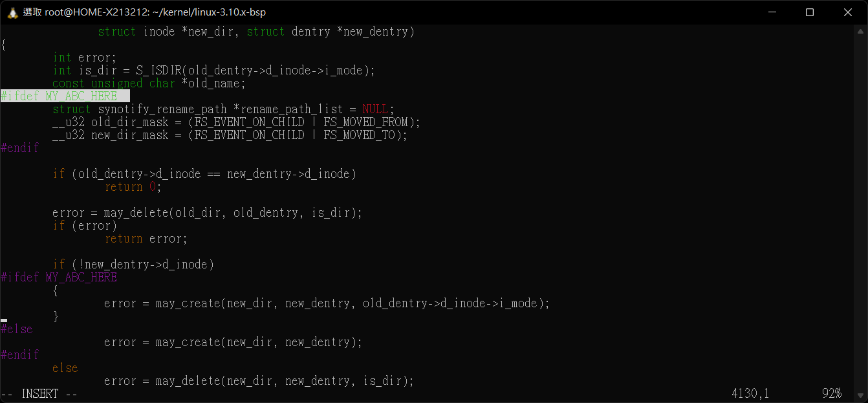
Task: Click the first purple '#endif' directive
Action: 19,148
